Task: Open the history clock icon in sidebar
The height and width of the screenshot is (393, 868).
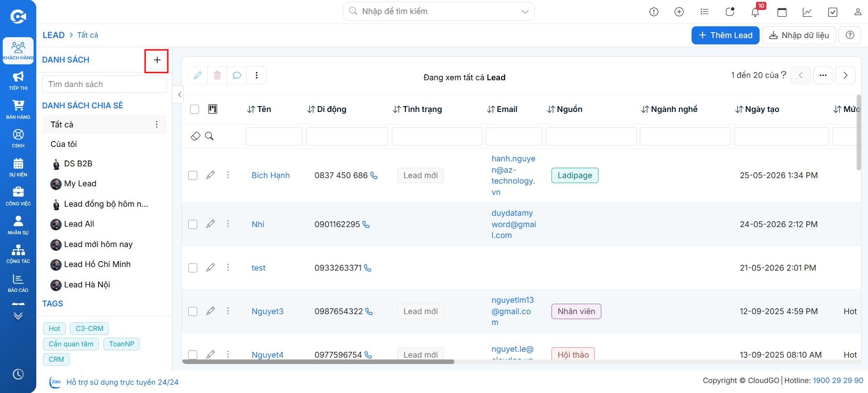Action: pyautogui.click(x=18, y=374)
